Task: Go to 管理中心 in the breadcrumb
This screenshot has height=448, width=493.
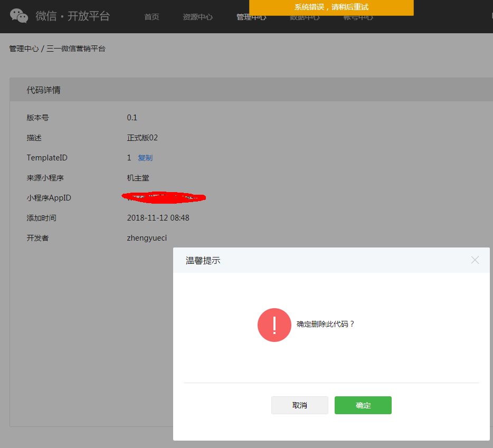Action: (24, 49)
